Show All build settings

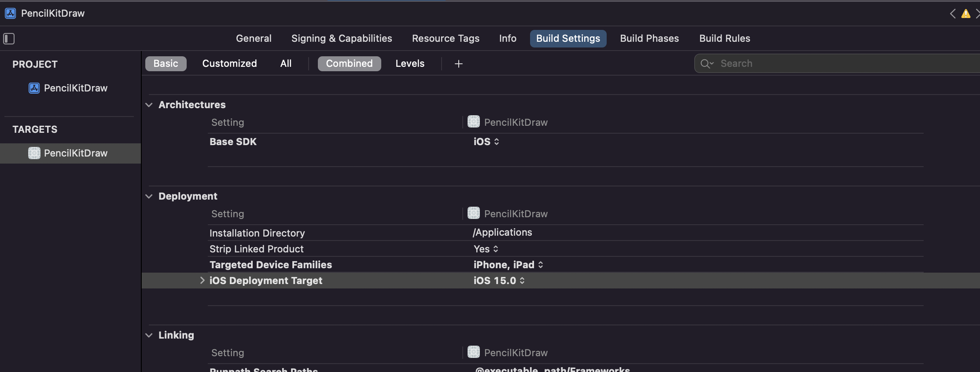(286, 63)
